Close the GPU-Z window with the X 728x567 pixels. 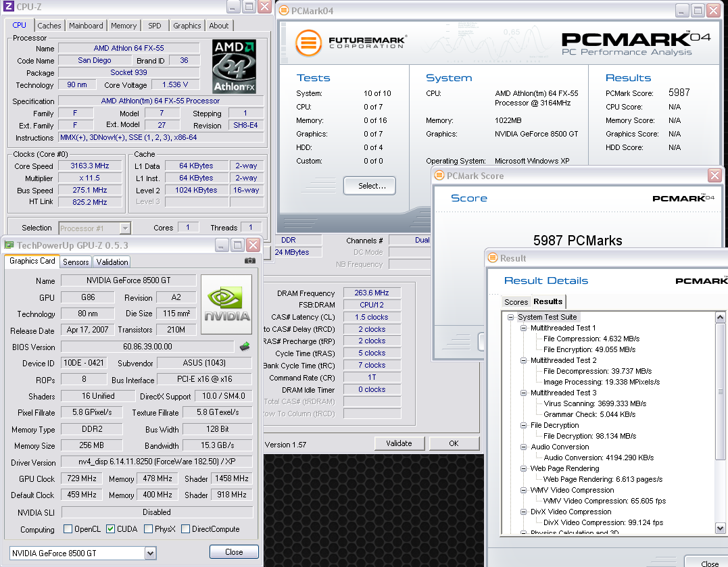coord(253,245)
